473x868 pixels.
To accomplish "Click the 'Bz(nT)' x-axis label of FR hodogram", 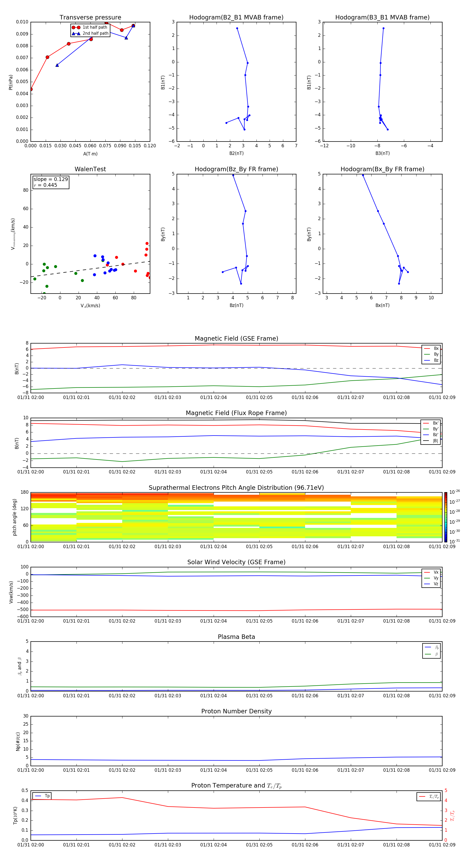I will pyautogui.click(x=236, y=305).
